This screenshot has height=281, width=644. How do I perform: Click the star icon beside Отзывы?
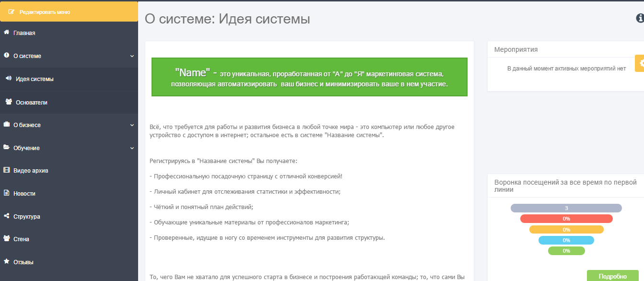tap(7, 262)
